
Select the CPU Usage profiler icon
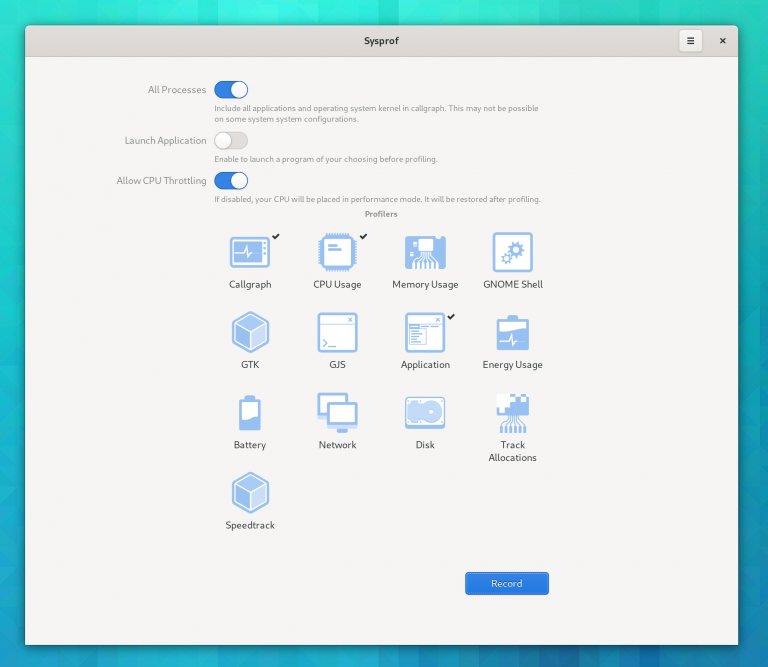coord(337,253)
